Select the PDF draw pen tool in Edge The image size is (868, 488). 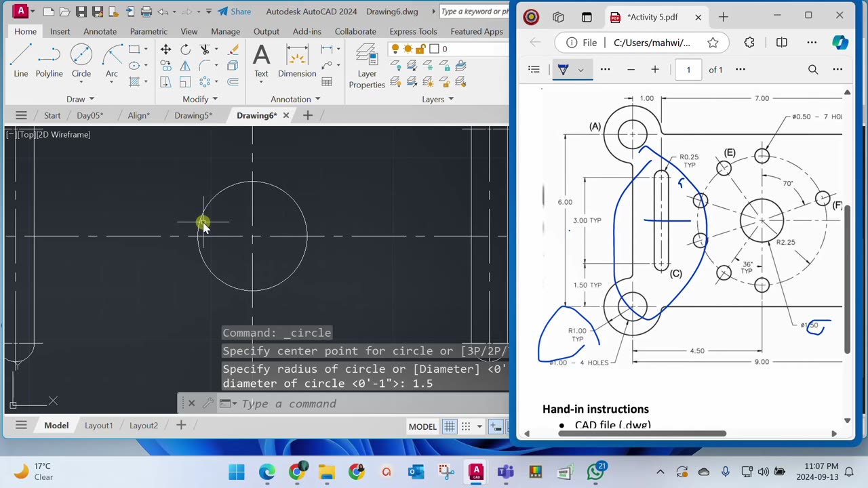point(563,69)
